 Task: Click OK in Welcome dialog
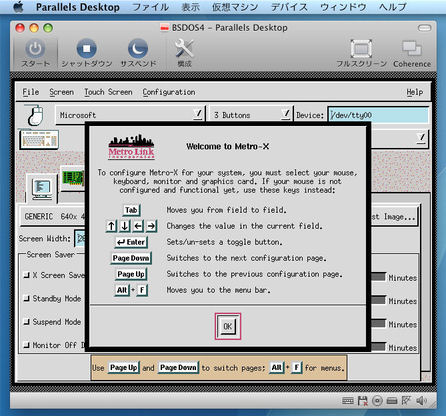228,326
